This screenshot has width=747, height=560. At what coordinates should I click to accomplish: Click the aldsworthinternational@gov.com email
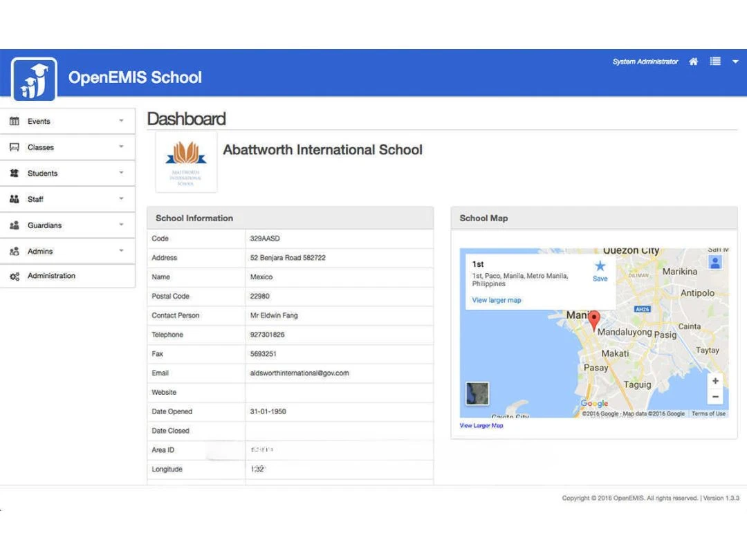[299, 373]
